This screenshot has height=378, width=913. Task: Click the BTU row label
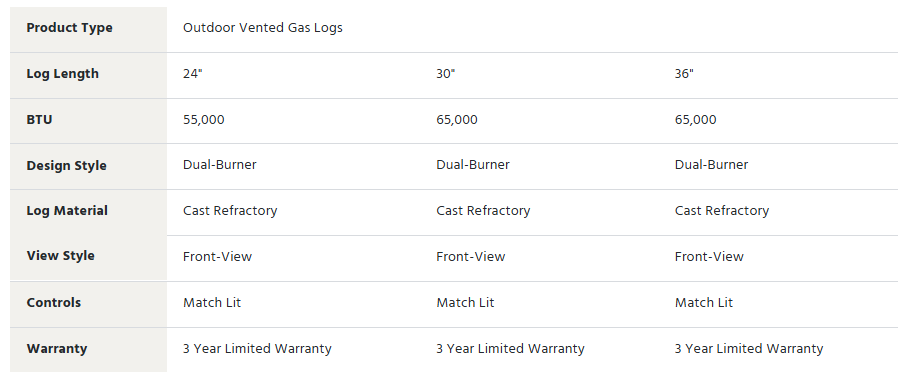coord(39,120)
